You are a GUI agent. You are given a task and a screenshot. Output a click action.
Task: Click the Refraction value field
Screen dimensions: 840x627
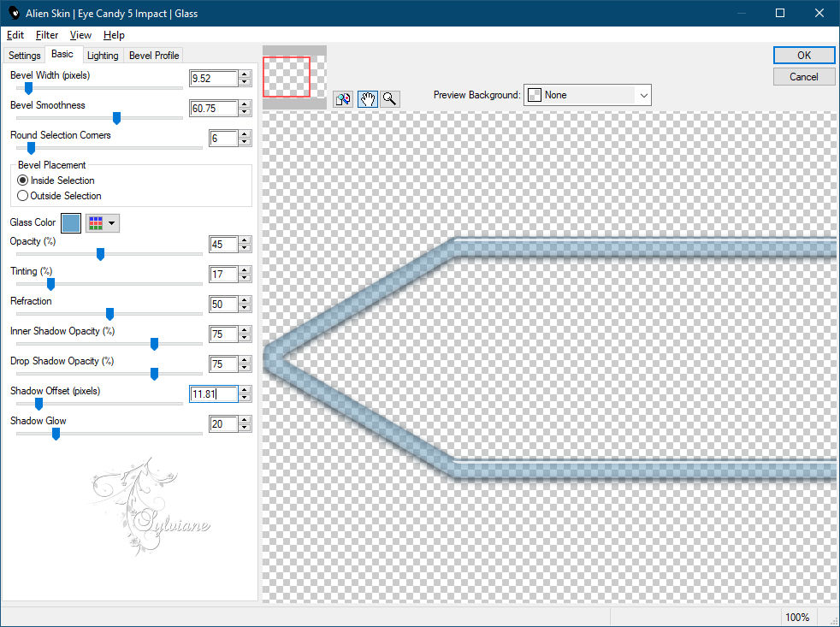[223, 305]
